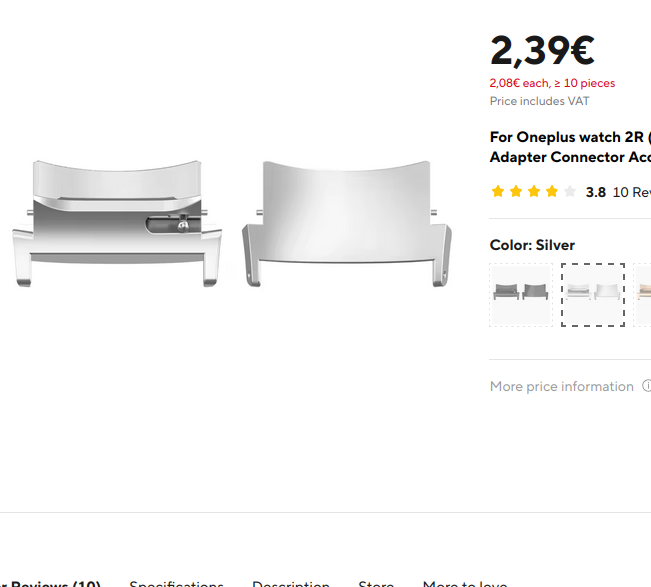Choose the rose gold color variant thumbnail
This screenshot has height=587, width=651.
click(643, 295)
